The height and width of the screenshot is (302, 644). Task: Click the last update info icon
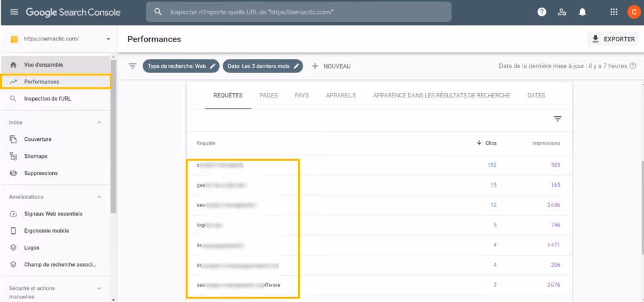click(633, 65)
